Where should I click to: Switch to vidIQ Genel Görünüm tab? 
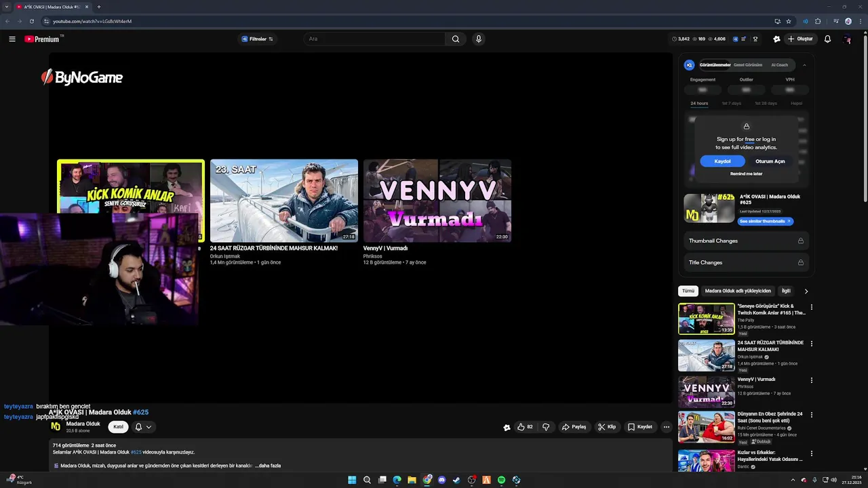pyautogui.click(x=748, y=65)
